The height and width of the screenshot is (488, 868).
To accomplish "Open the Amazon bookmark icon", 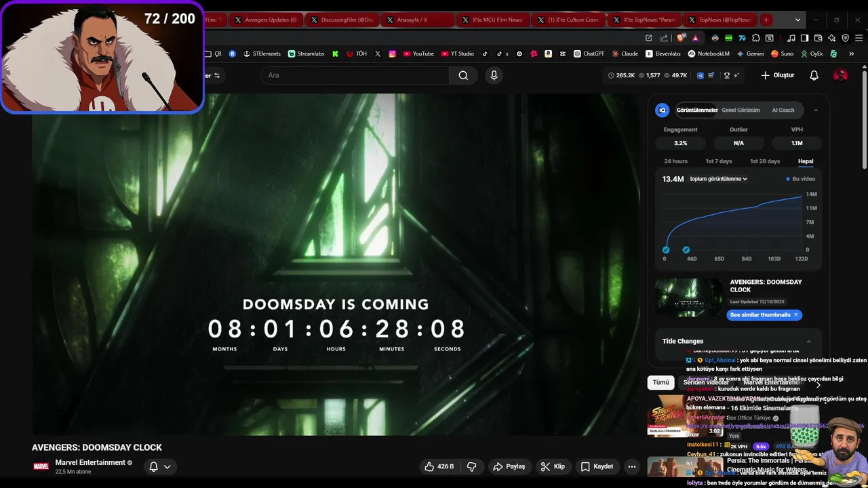I will pyautogui.click(x=548, y=54).
